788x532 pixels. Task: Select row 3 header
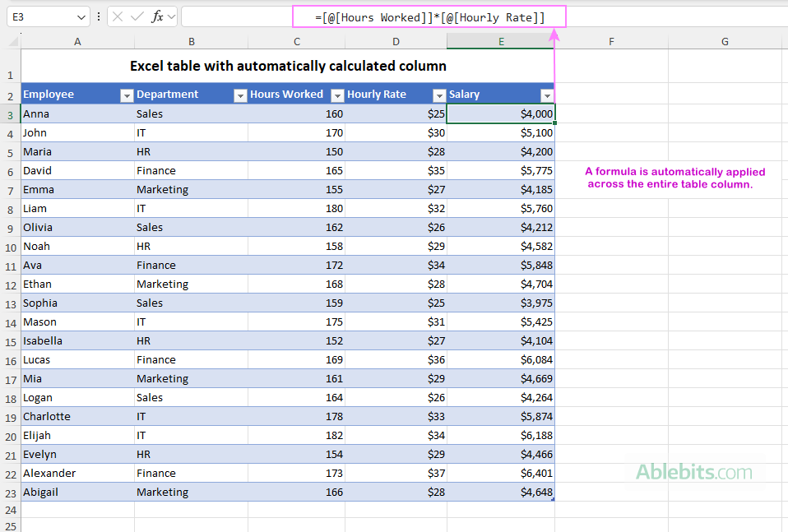pos(9,113)
